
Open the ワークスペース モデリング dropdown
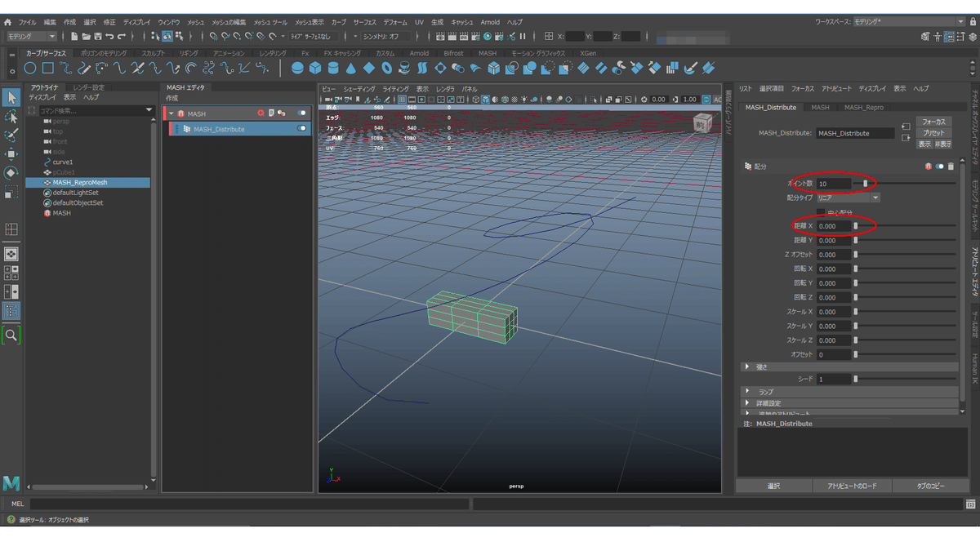pos(909,22)
